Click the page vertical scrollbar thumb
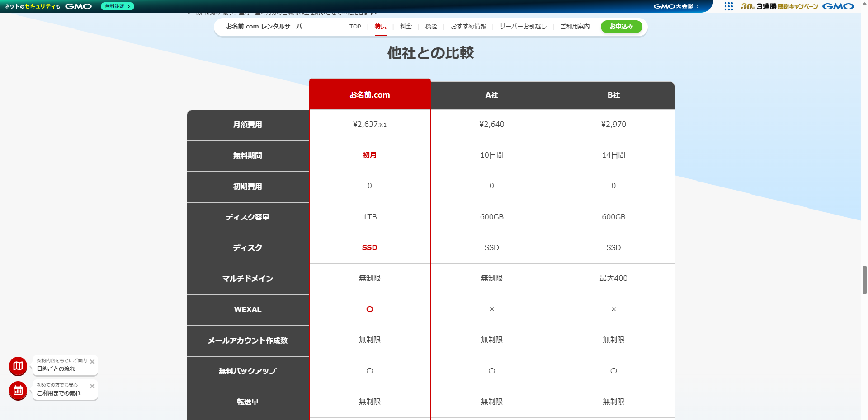The height and width of the screenshot is (420, 868). 864,280
